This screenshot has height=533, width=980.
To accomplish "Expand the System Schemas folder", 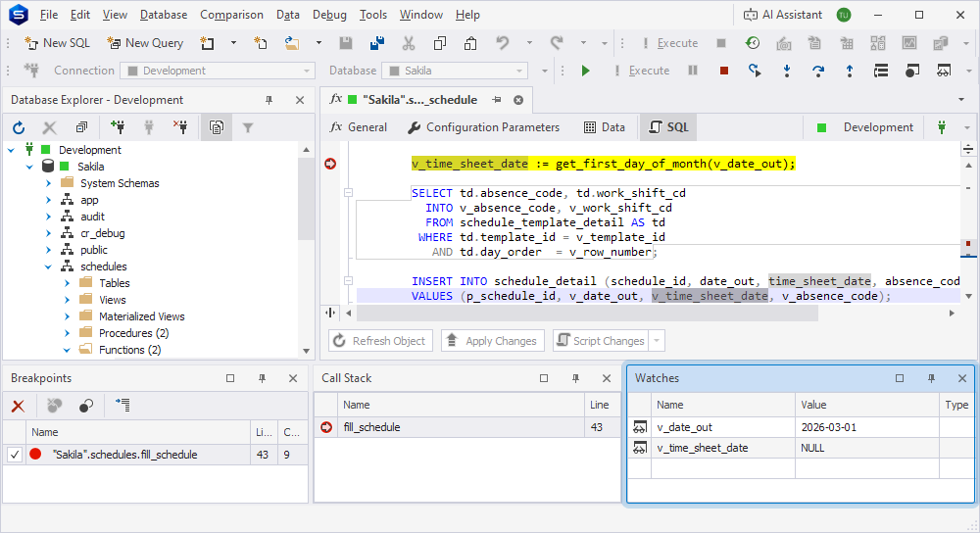I will coord(48,183).
